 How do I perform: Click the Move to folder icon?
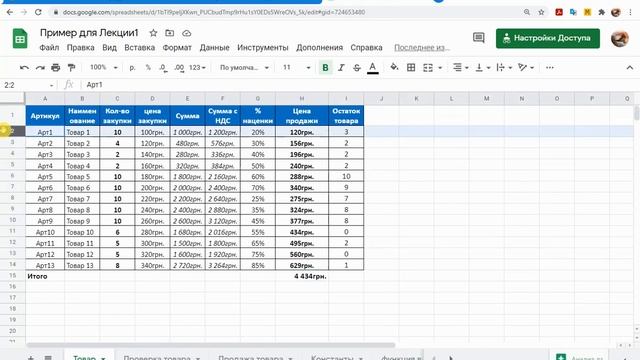tap(169, 33)
